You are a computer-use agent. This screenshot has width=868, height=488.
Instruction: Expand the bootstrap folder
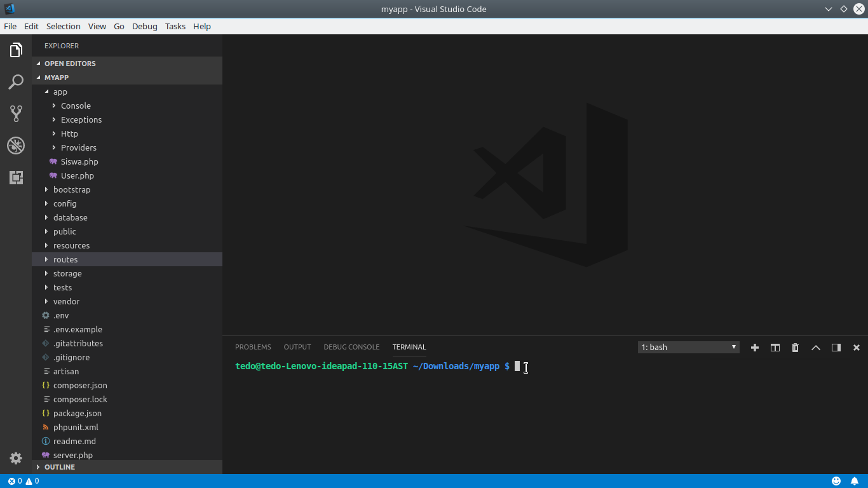pos(127,189)
